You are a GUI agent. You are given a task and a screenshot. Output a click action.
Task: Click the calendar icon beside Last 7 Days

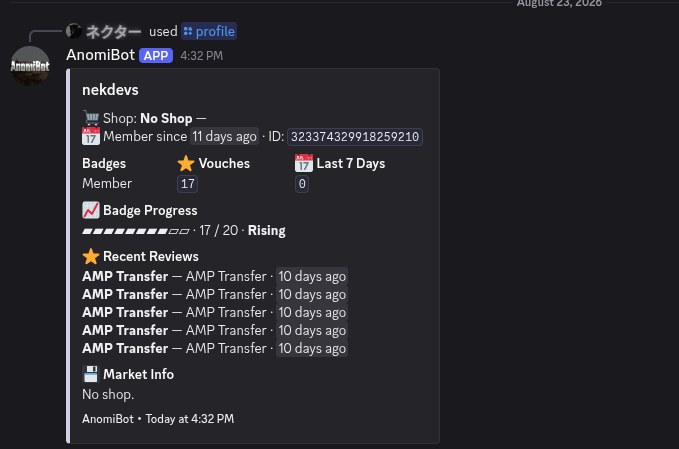coord(304,163)
